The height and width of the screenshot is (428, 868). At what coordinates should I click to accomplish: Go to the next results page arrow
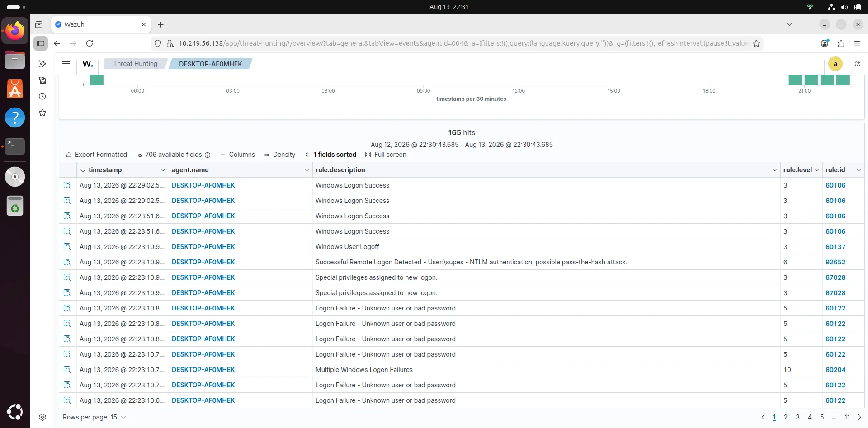click(859, 417)
